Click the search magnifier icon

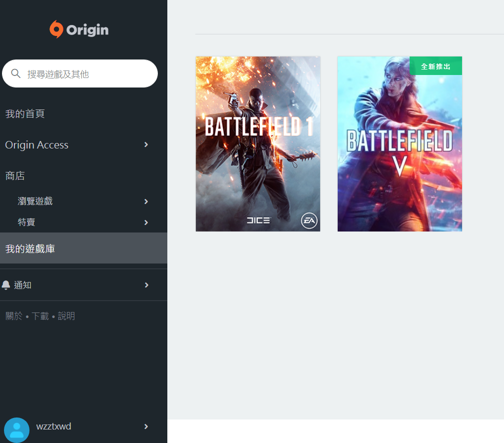(16, 73)
